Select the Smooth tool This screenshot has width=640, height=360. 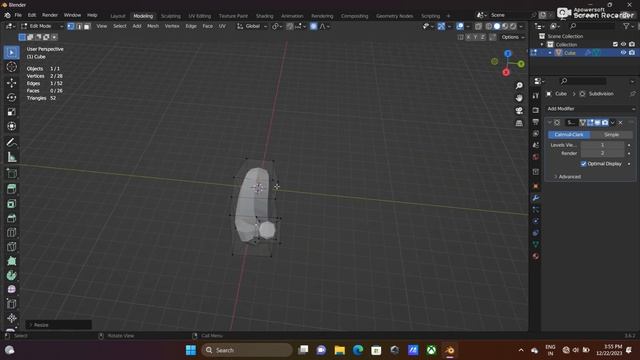tap(11, 289)
